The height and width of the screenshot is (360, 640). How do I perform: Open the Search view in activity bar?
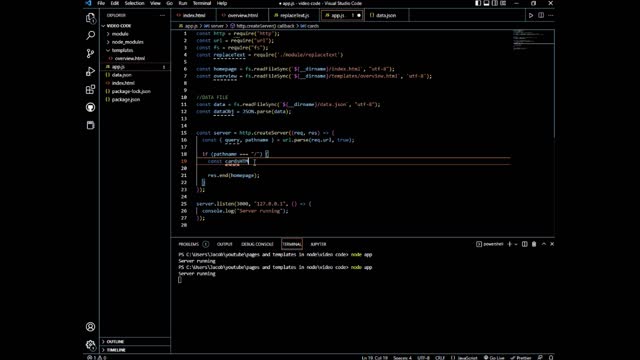point(91,36)
